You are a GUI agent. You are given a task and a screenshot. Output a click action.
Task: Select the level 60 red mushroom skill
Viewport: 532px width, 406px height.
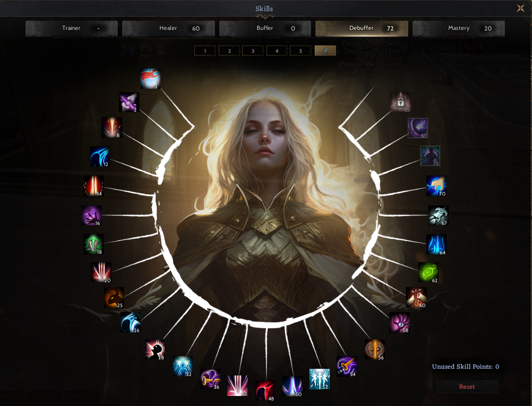416,297
